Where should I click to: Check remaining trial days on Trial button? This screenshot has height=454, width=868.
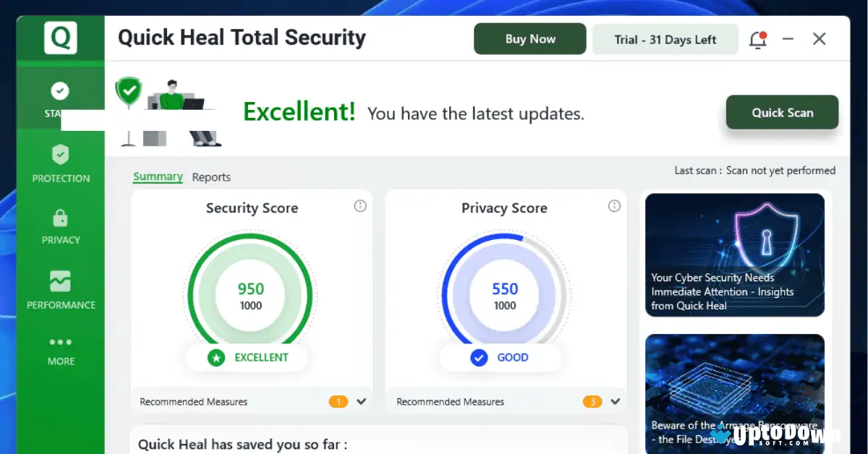[665, 39]
